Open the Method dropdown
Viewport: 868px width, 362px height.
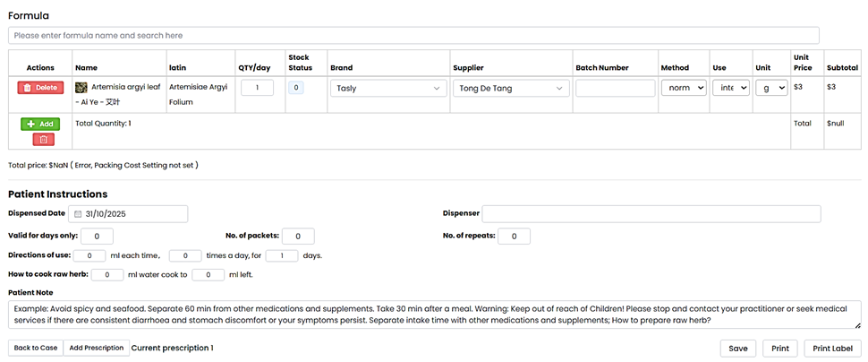pyautogui.click(x=684, y=88)
